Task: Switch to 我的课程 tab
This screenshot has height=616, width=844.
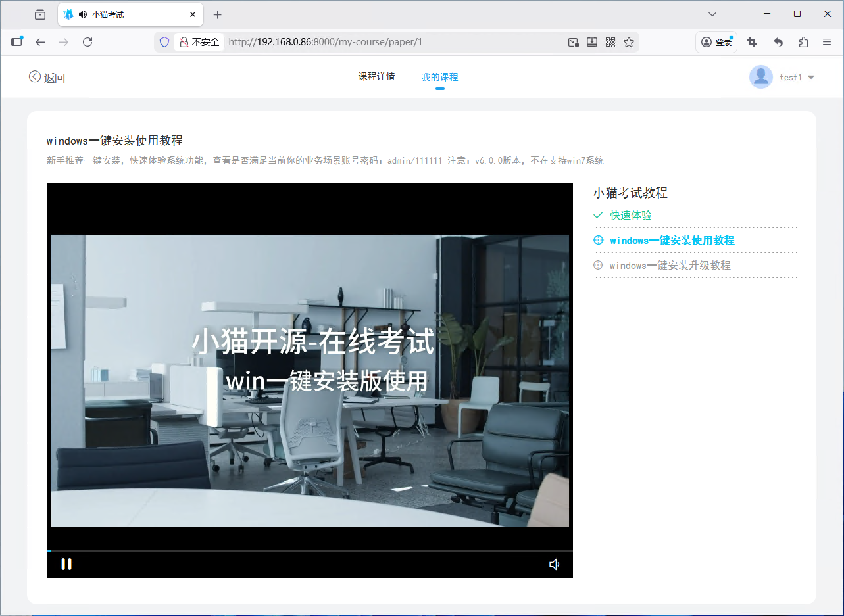Action: (x=440, y=77)
